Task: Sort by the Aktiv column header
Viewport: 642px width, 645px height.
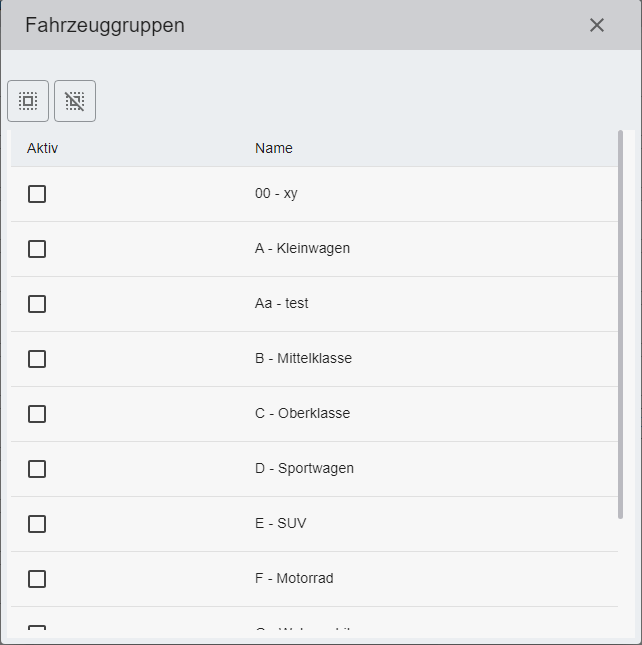Action: click(43, 148)
